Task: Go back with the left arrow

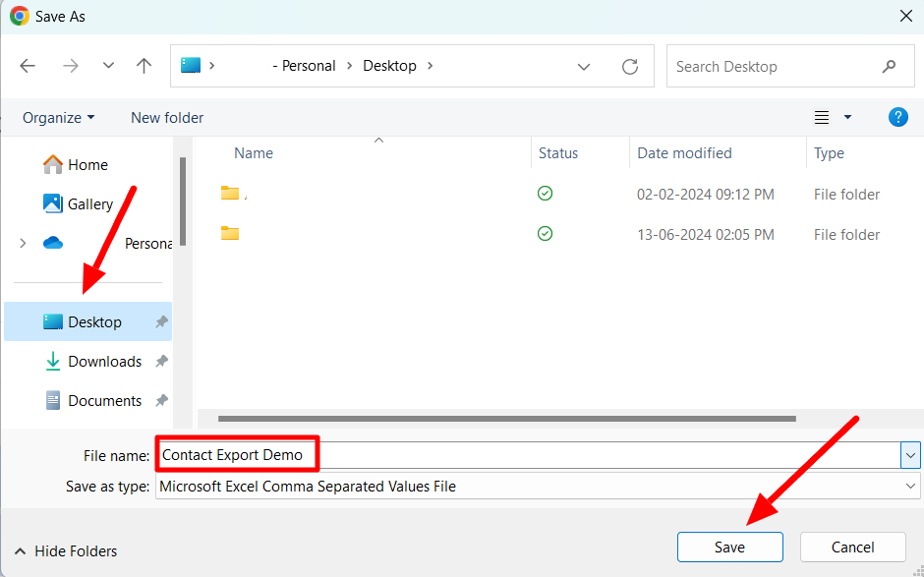Action: click(28, 66)
